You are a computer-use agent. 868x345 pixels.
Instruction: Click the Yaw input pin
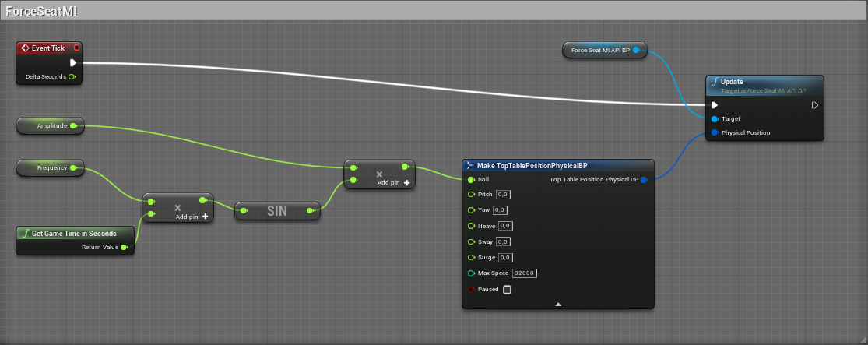pos(470,209)
